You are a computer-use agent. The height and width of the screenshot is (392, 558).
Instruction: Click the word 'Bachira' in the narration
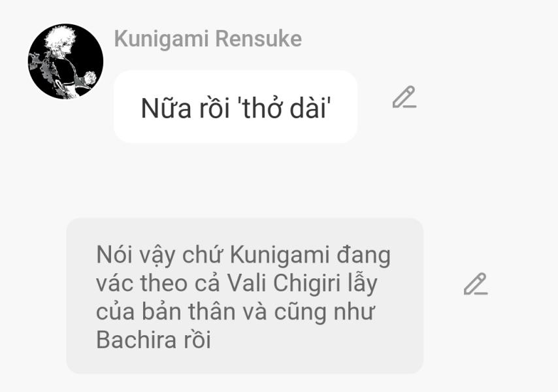click(137, 339)
